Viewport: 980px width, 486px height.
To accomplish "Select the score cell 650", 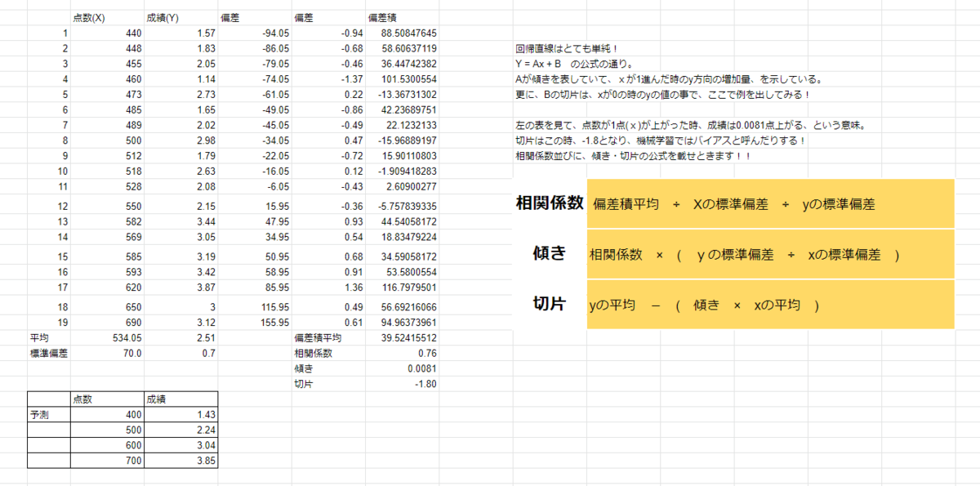I will (107, 307).
